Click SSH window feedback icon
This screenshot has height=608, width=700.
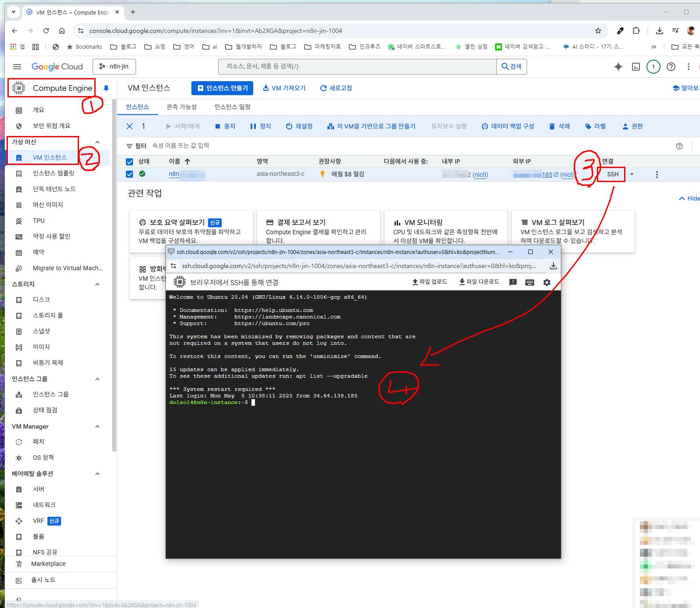click(x=513, y=283)
